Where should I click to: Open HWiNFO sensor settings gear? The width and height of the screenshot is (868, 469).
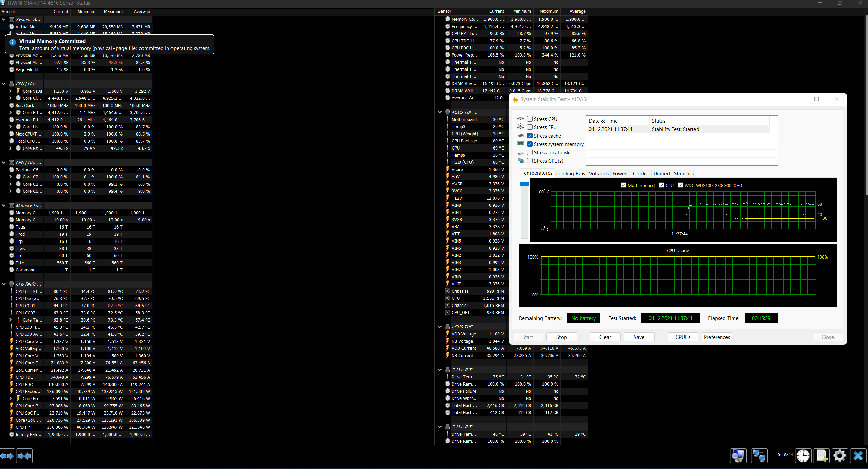click(839, 456)
